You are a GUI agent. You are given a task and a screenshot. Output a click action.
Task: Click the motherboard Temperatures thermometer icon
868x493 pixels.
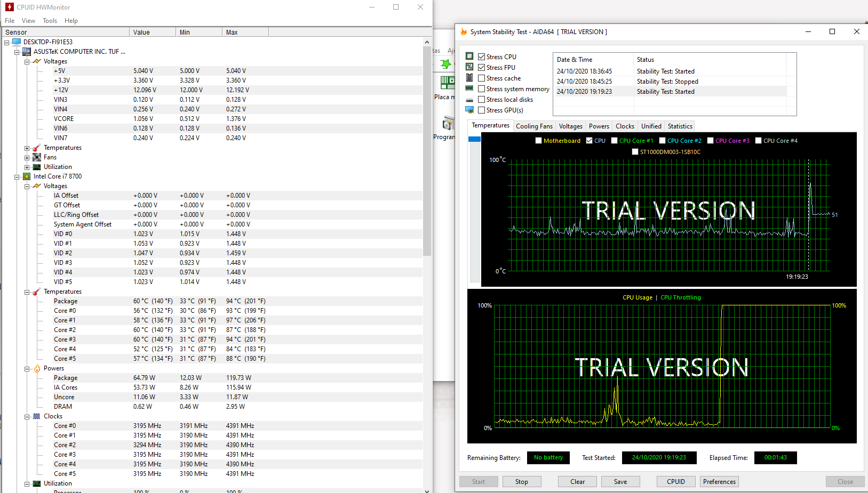pos(37,147)
